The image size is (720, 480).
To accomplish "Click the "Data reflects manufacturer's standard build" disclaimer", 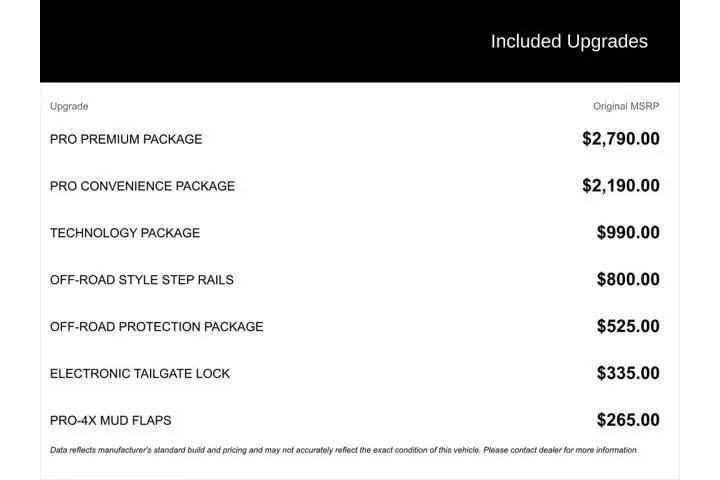I will 200,450.
